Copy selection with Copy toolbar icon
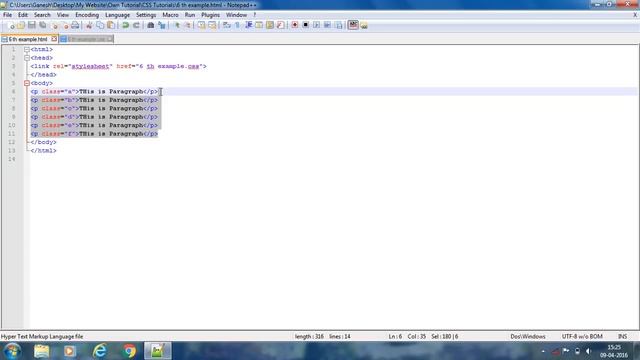640x360 pixels. [x=100, y=25]
